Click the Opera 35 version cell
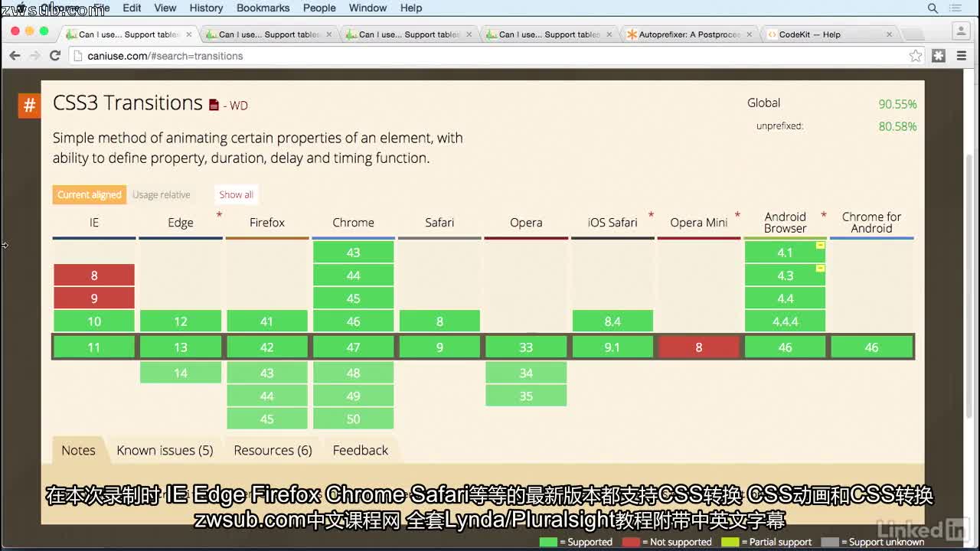 point(526,396)
